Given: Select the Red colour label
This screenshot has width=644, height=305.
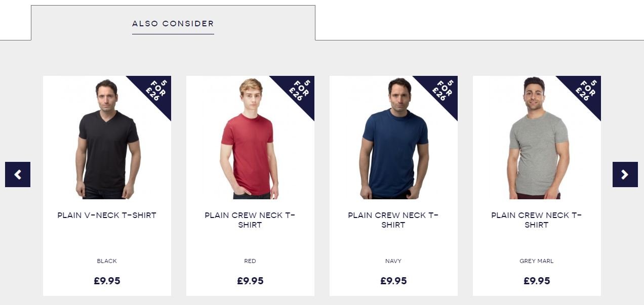Looking at the screenshot, I should pos(250,261).
